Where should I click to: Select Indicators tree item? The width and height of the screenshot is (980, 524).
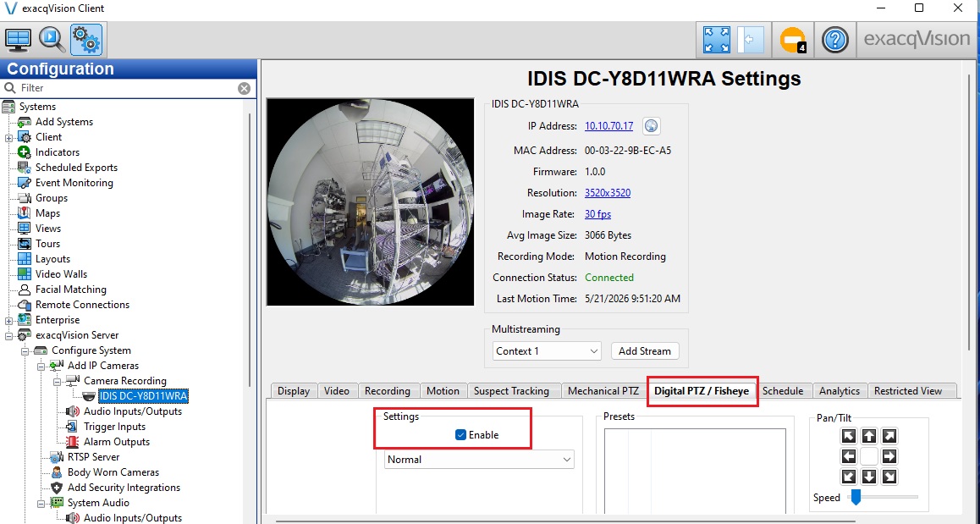pos(58,152)
